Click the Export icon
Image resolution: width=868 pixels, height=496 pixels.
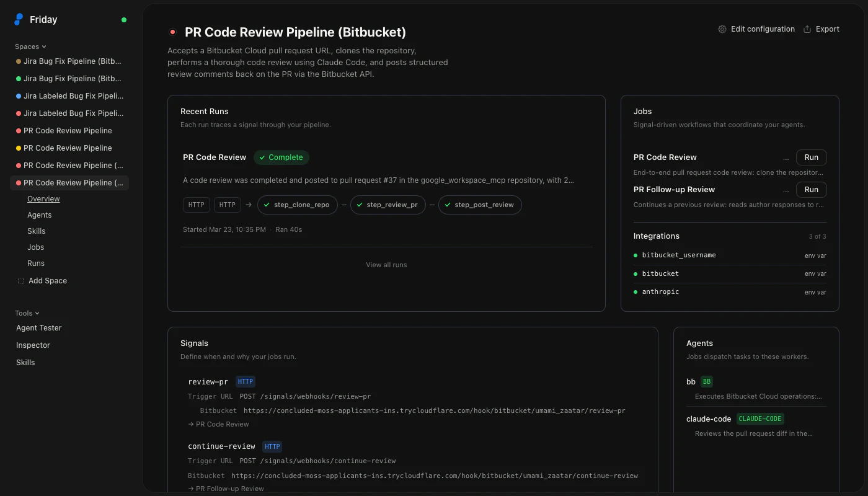[x=807, y=29]
